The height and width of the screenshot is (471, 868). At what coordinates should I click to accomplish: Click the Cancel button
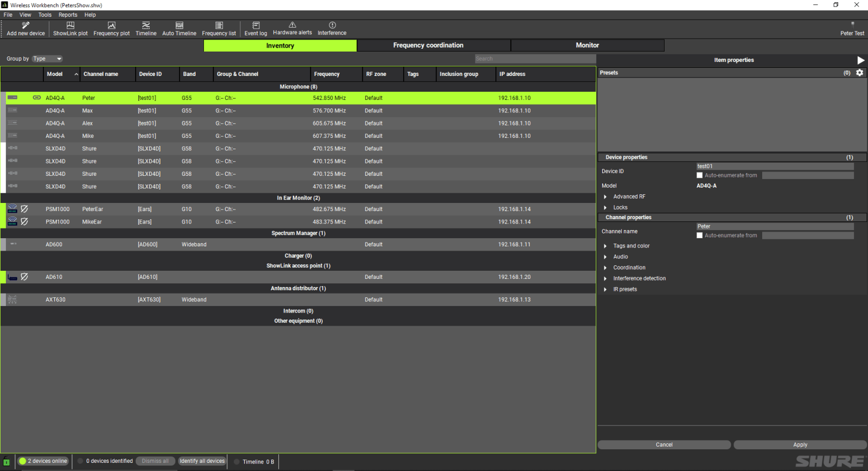click(x=664, y=445)
